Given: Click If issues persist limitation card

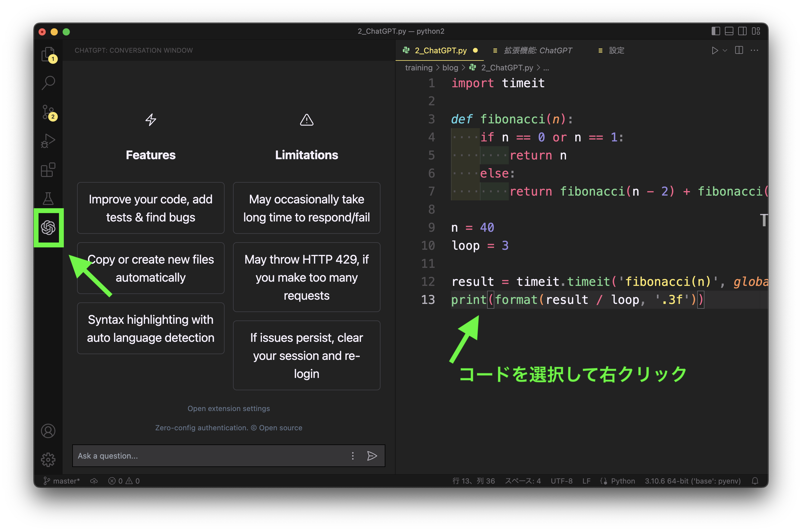Looking at the screenshot, I should click(x=306, y=356).
